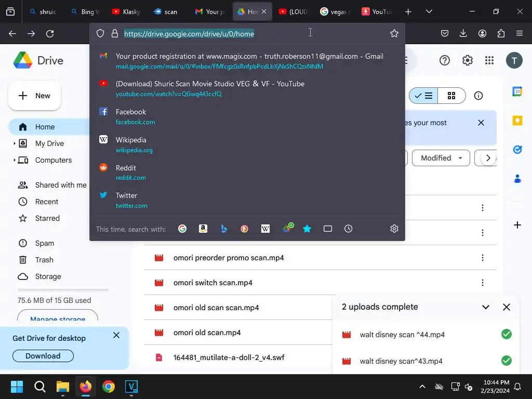532x399 pixels.
Task: List all tabs dropdown arrow
Action: (x=429, y=11)
